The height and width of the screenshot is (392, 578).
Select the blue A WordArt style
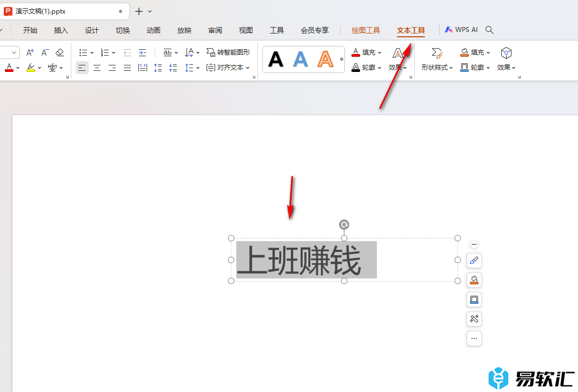pyautogui.click(x=301, y=59)
